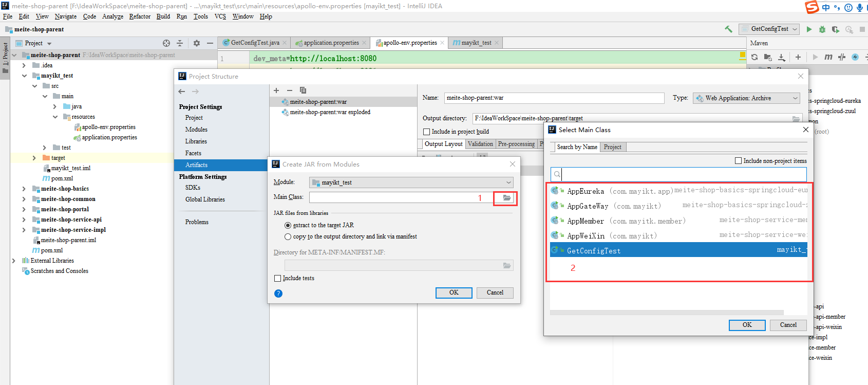Toggle Maven offline mode icon
This screenshot has width=868, height=385.
[x=842, y=57]
